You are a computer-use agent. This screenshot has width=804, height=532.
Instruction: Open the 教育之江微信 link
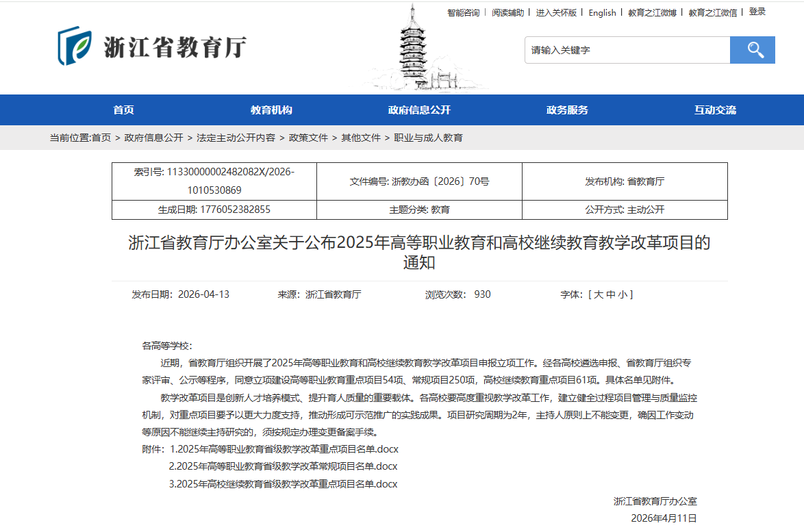pyautogui.click(x=712, y=12)
